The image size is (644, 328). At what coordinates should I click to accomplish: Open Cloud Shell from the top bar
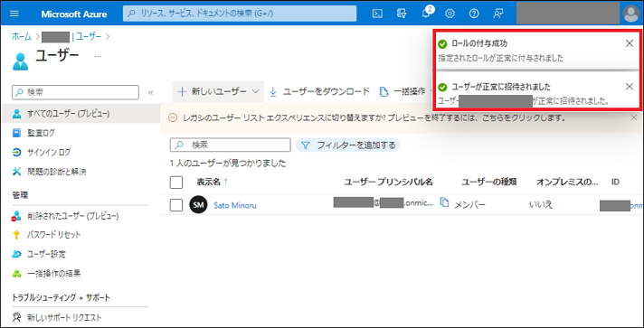pos(377,14)
